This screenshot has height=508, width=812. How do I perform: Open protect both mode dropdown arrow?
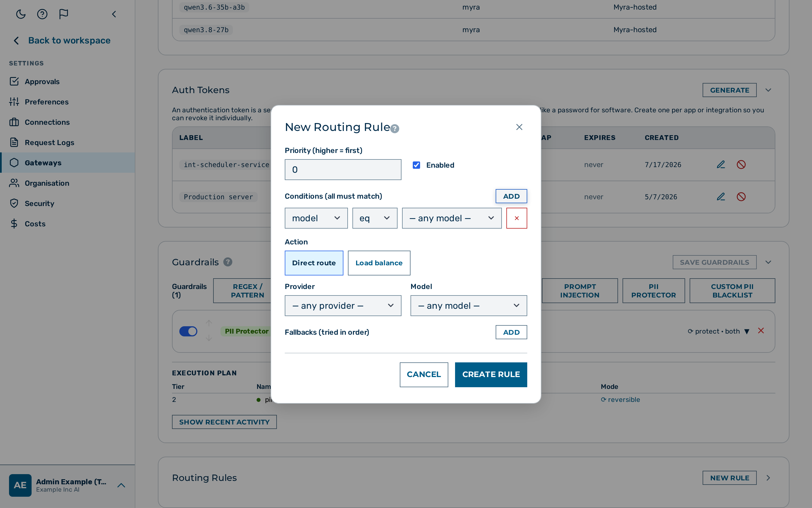(x=747, y=332)
